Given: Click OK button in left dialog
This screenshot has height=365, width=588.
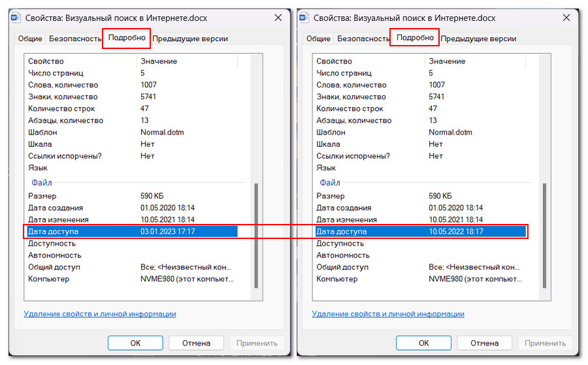Looking at the screenshot, I should (x=135, y=343).
